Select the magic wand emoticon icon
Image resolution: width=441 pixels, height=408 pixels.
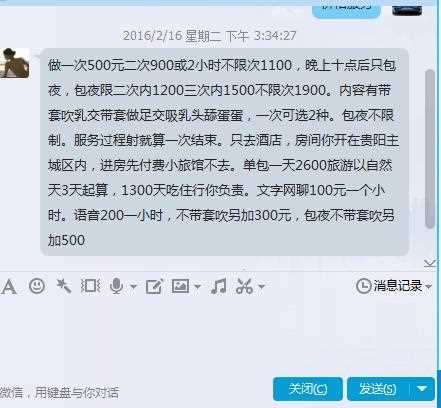tap(64, 286)
